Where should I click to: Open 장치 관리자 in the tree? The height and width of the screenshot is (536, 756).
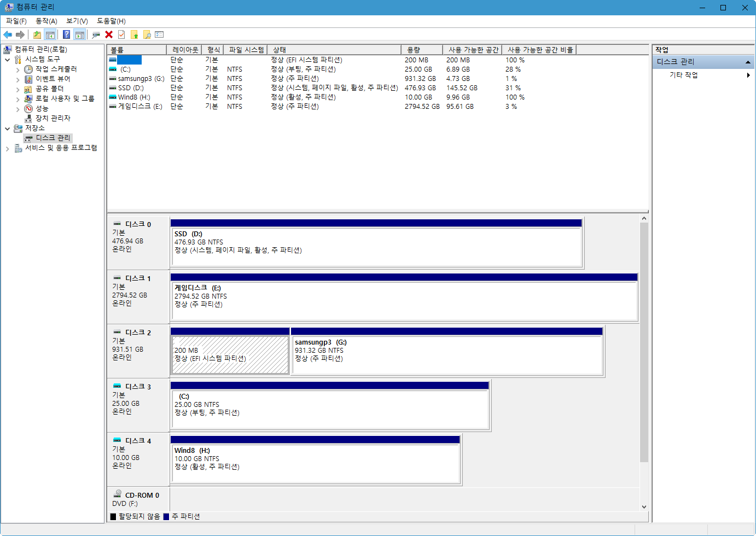coord(53,118)
